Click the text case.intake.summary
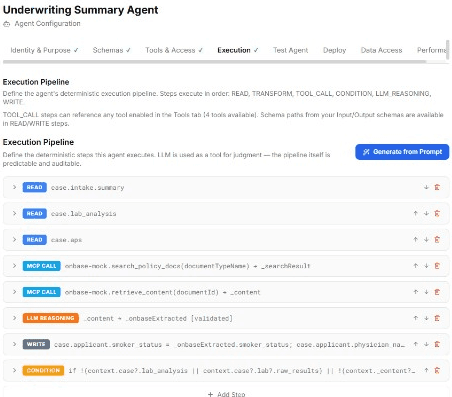This screenshot has height=397, width=452. (87, 188)
